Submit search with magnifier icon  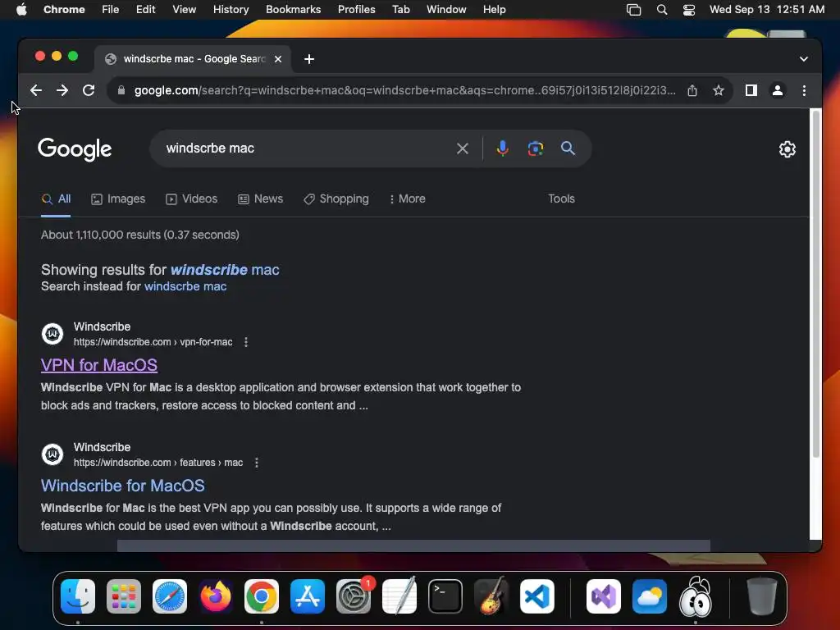(x=568, y=148)
